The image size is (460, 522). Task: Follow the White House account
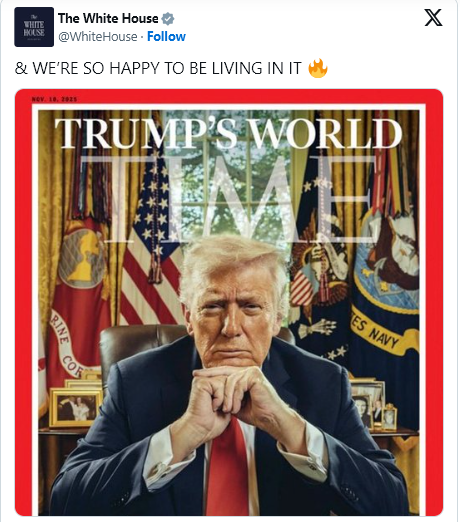click(166, 36)
